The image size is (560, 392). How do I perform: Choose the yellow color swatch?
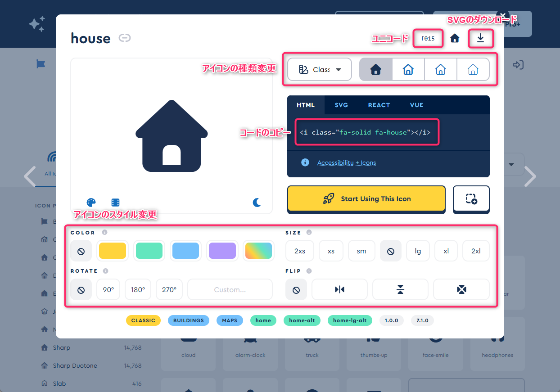111,251
